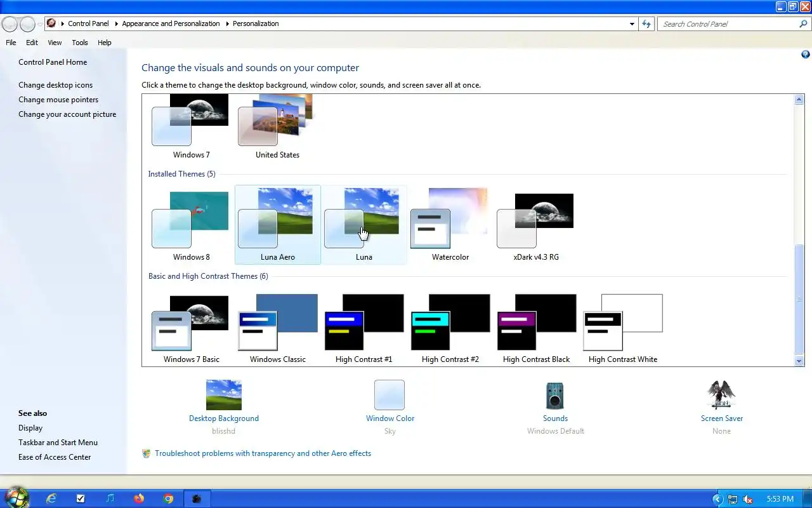This screenshot has height=508, width=812.
Task: Choose the Watercolor theme
Action: [x=450, y=225]
